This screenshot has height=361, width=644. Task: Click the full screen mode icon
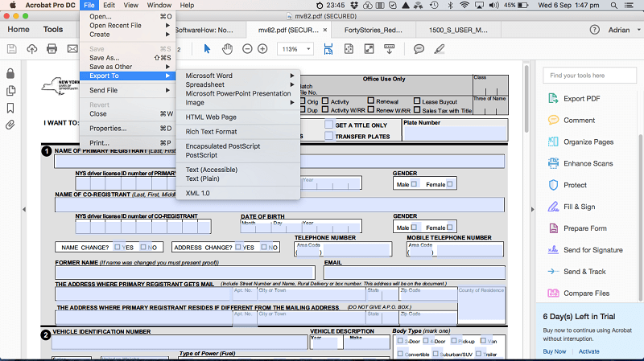369,49
